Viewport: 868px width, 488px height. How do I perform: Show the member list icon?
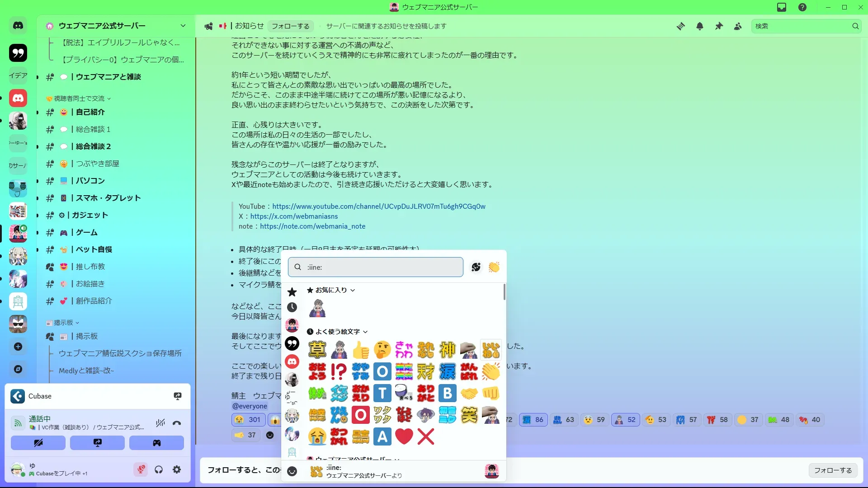(738, 26)
